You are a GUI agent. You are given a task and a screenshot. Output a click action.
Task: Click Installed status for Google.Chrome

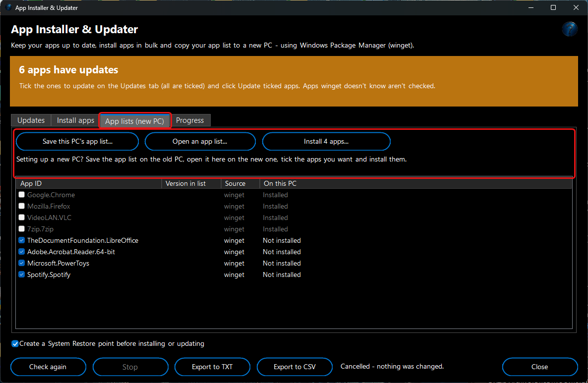click(x=275, y=195)
